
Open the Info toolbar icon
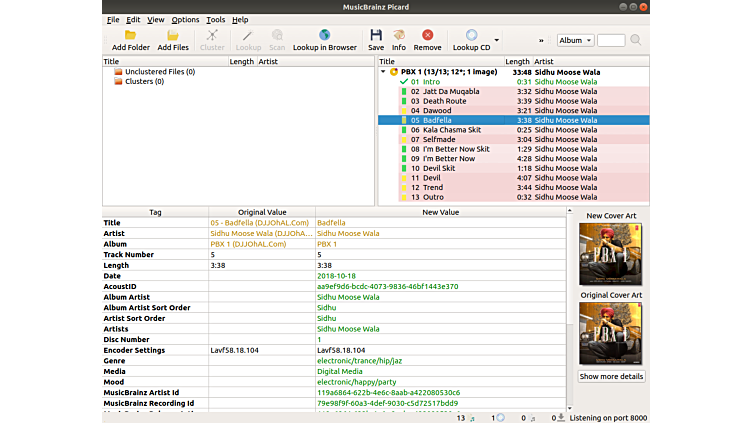pos(399,36)
